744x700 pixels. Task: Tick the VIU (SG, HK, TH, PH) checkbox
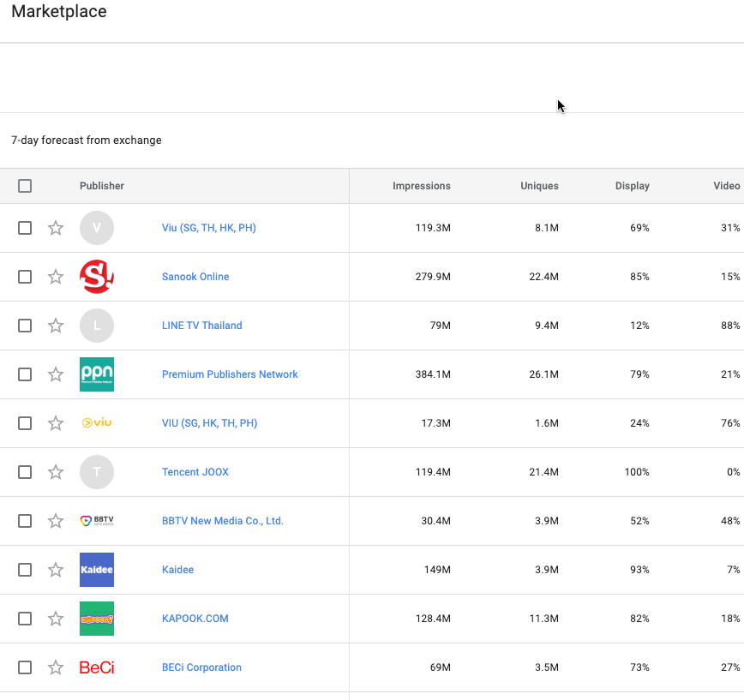[x=25, y=423]
